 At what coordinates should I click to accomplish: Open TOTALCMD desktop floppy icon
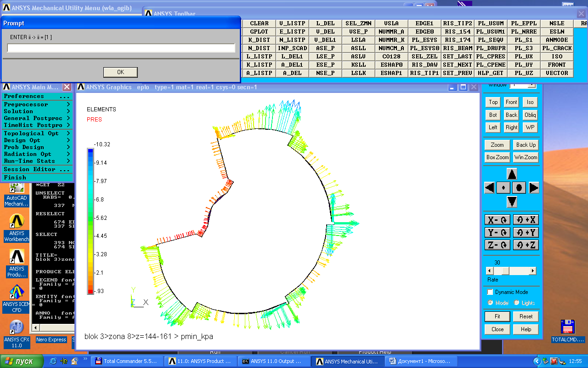click(568, 331)
